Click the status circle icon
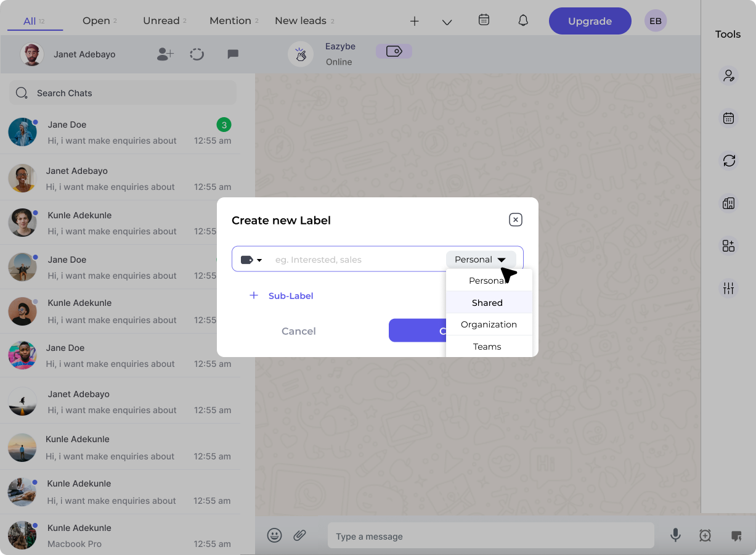 tap(197, 54)
